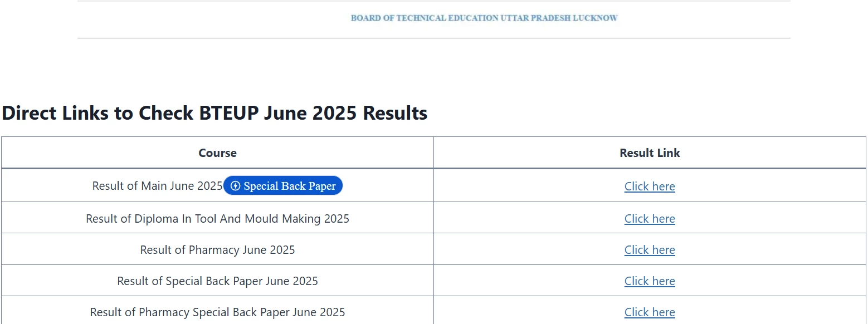This screenshot has width=868, height=324.
Task: Click the Result of Main June 2025 row label
Action: click(x=158, y=185)
